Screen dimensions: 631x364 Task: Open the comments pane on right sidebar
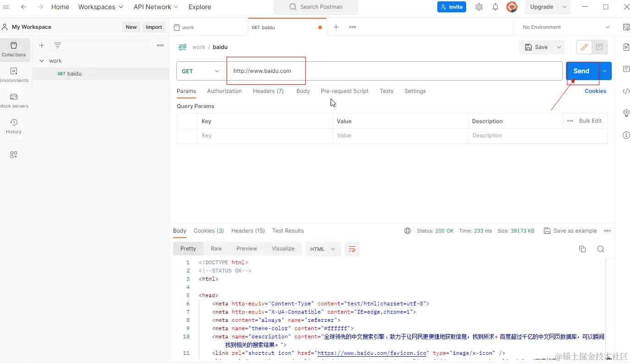[x=626, y=69]
